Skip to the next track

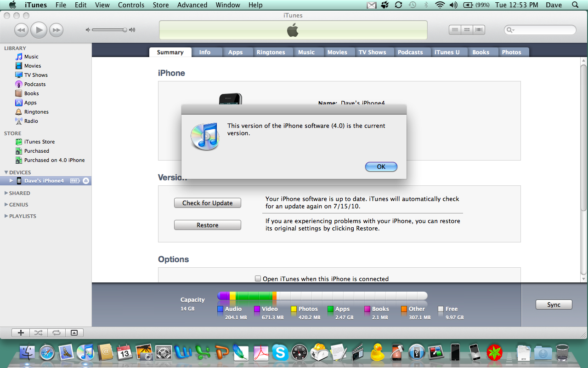pos(56,30)
